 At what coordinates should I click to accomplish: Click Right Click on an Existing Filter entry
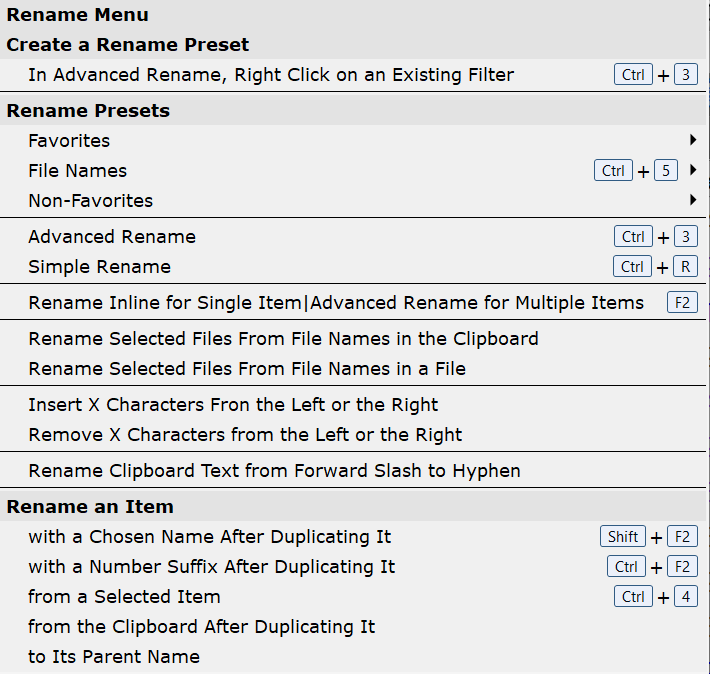point(271,74)
